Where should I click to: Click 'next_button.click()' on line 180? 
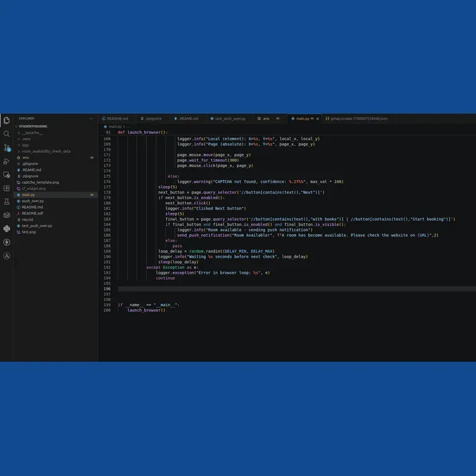tap(187, 203)
